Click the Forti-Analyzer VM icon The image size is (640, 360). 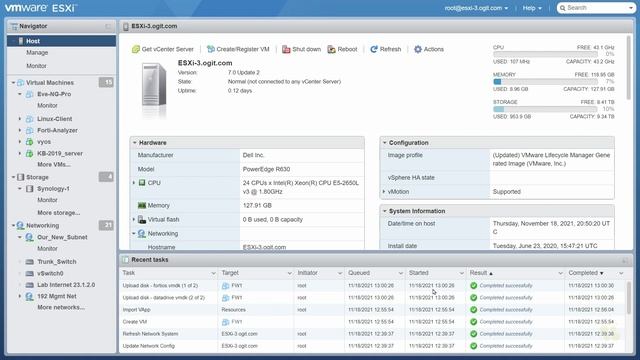pyautogui.click(x=29, y=130)
